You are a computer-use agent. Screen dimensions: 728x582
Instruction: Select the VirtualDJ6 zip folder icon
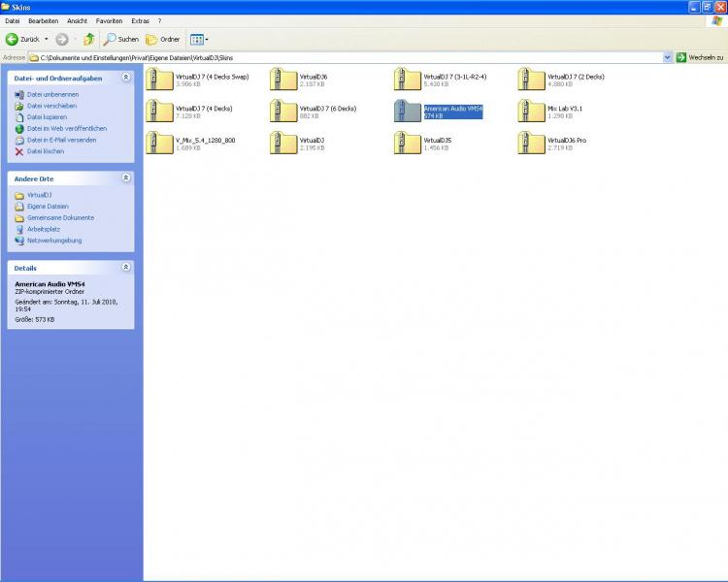coord(283,79)
